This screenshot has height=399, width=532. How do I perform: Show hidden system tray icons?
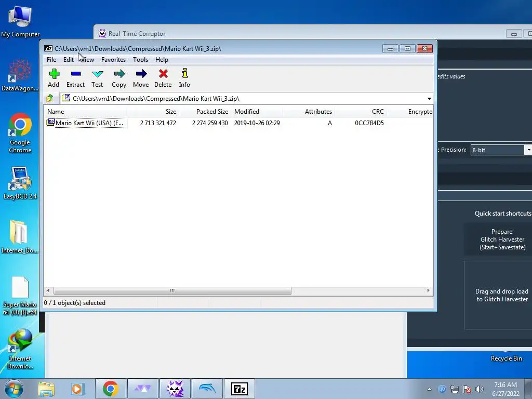[429, 389]
